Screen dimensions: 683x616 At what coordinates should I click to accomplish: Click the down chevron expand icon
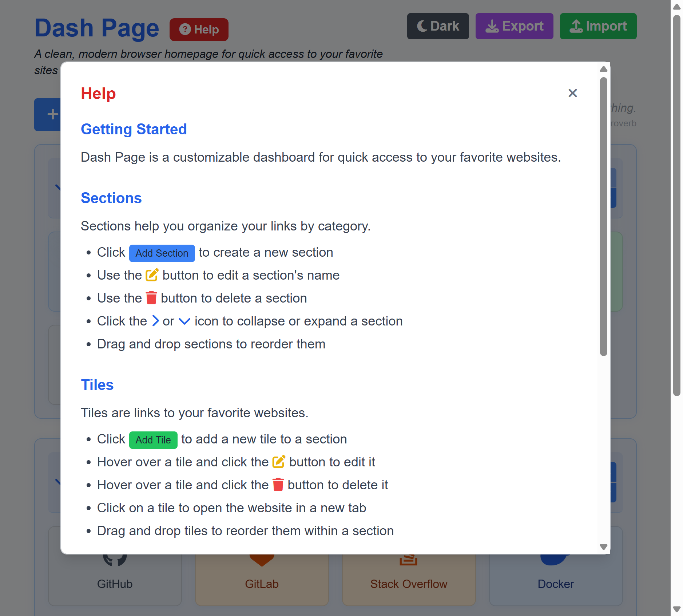184,321
